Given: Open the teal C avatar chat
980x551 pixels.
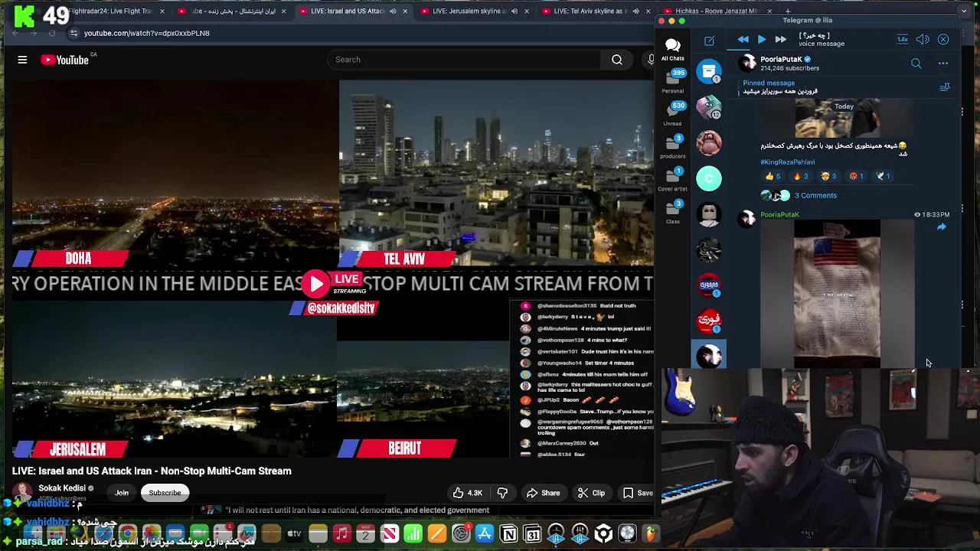Looking at the screenshot, I should [709, 178].
